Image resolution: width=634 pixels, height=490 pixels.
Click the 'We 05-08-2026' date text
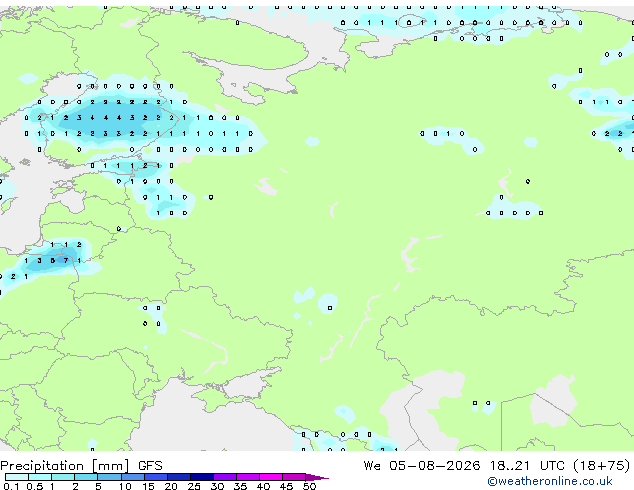(x=422, y=466)
